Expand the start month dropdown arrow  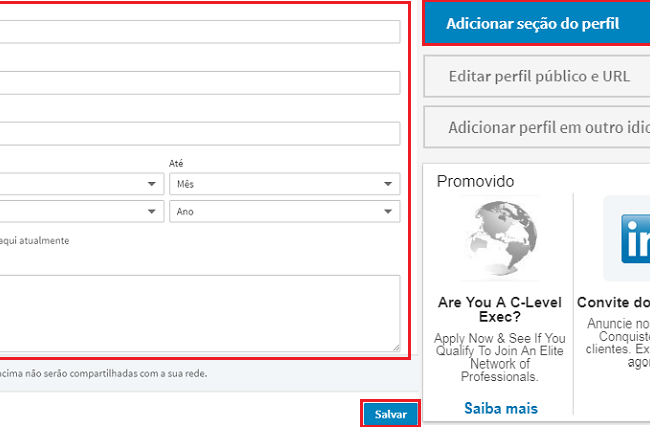[x=152, y=184]
